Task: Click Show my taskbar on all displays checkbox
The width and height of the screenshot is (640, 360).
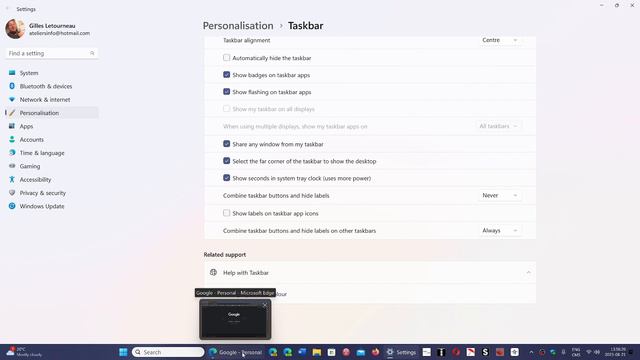Action: pos(227,109)
